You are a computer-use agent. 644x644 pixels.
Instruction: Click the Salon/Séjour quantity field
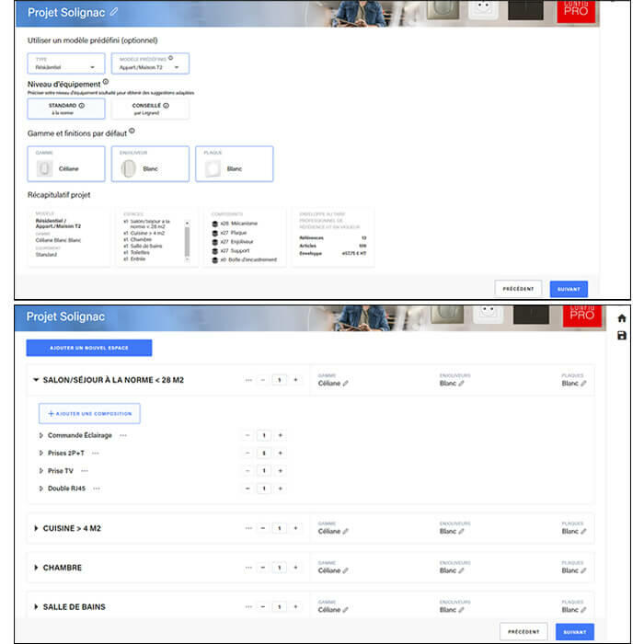[280, 380]
